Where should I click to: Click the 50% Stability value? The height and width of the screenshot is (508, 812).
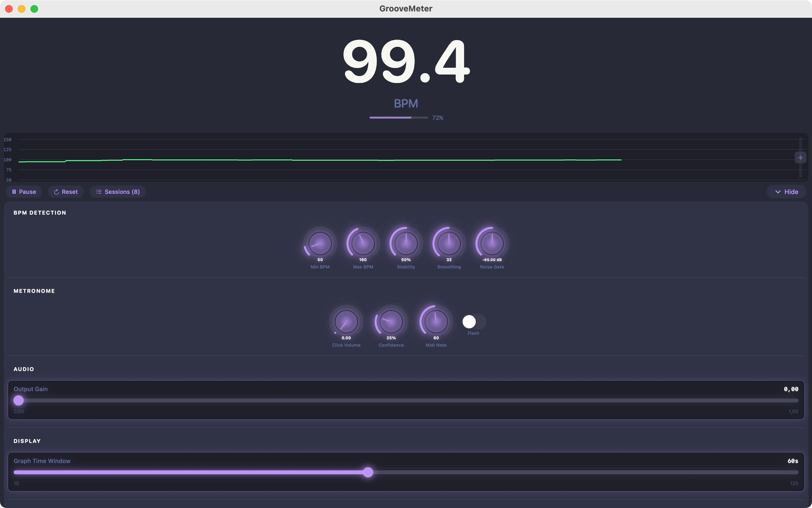click(x=406, y=260)
